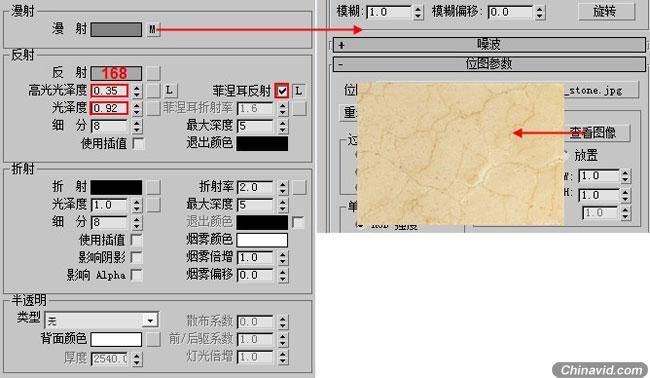Click the Fresnel IOR map slot button
650x378 pixels.
299,108
